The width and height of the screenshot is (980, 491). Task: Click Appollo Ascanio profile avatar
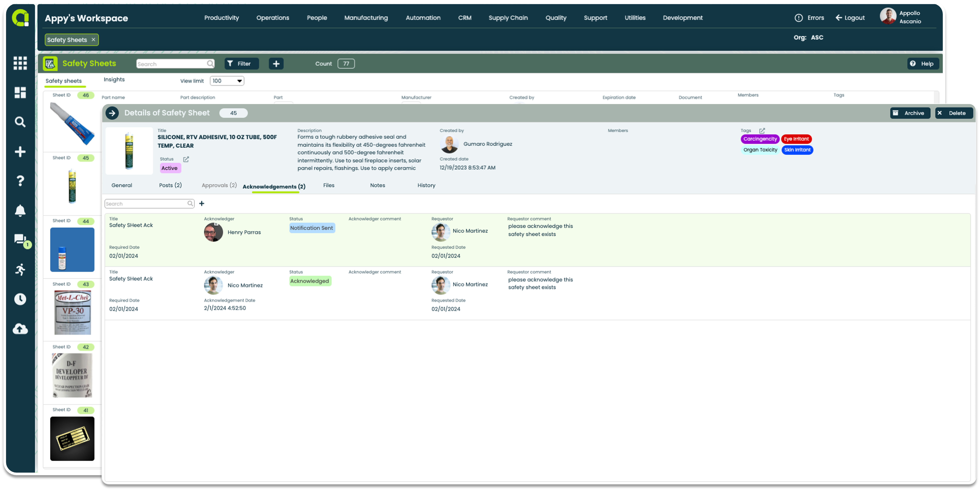888,16
